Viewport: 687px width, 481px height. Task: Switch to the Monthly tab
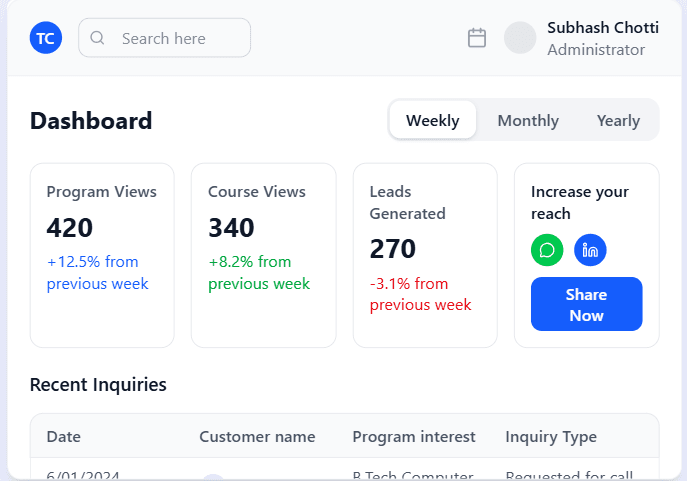pos(528,121)
